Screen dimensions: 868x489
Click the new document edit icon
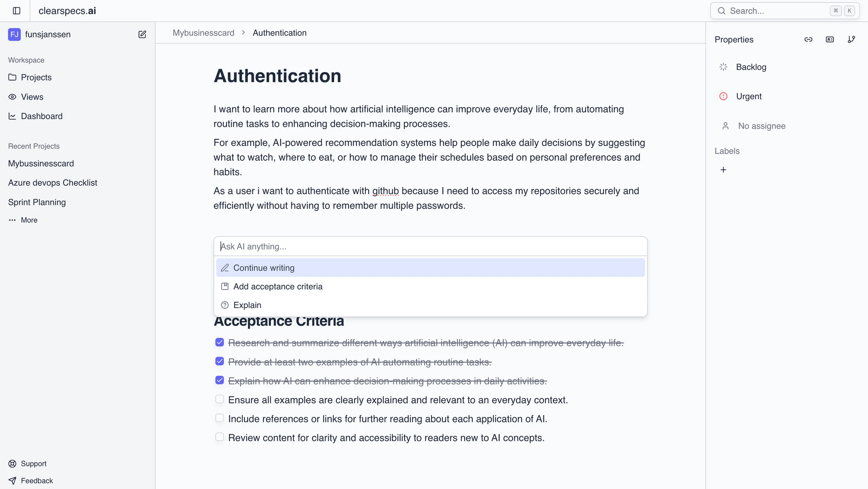[142, 34]
